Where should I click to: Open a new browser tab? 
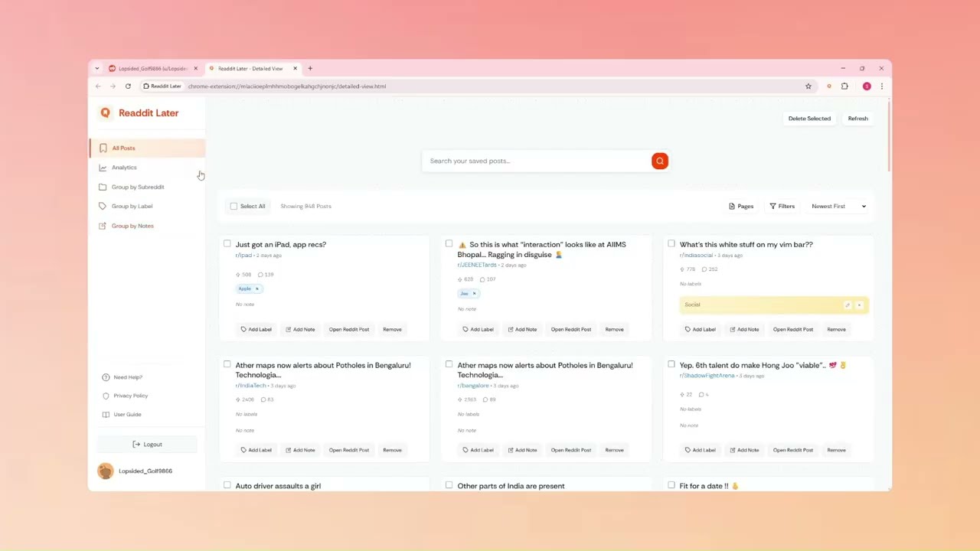point(310,68)
